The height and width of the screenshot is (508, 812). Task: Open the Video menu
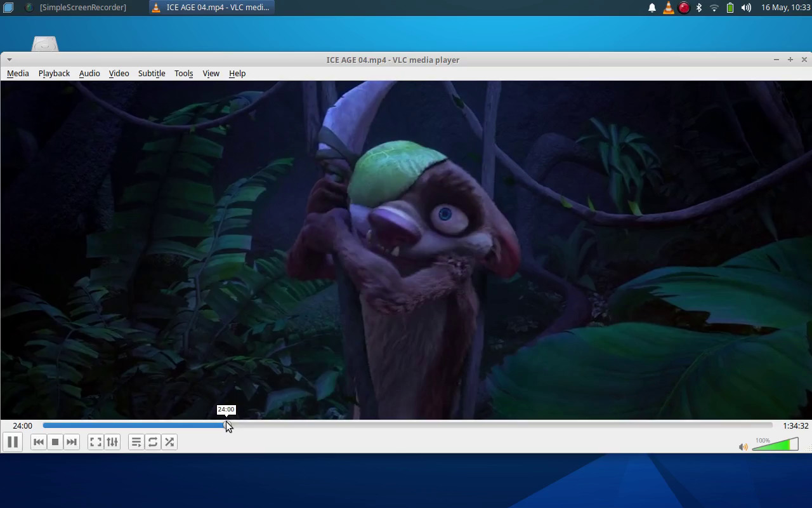pyautogui.click(x=119, y=73)
